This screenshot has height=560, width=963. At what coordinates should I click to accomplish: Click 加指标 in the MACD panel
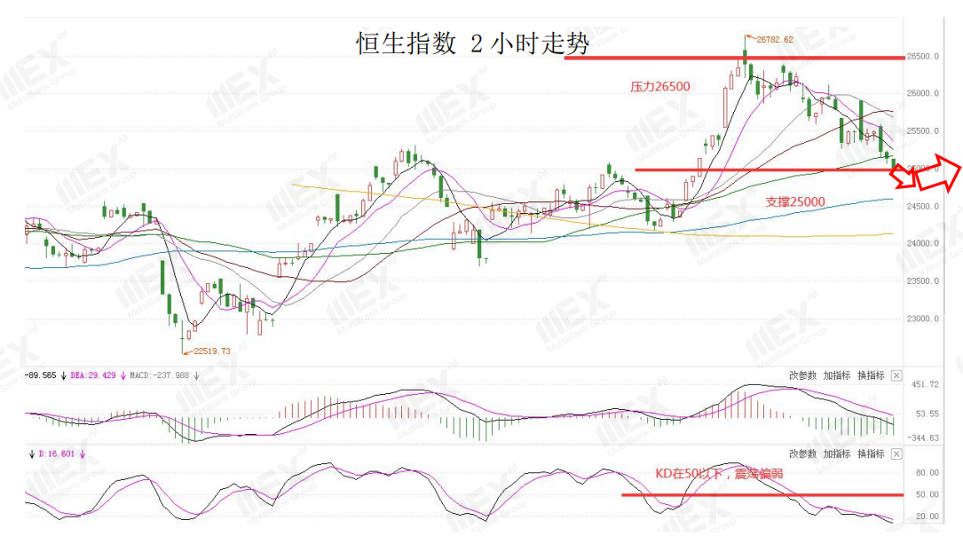point(837,375)
